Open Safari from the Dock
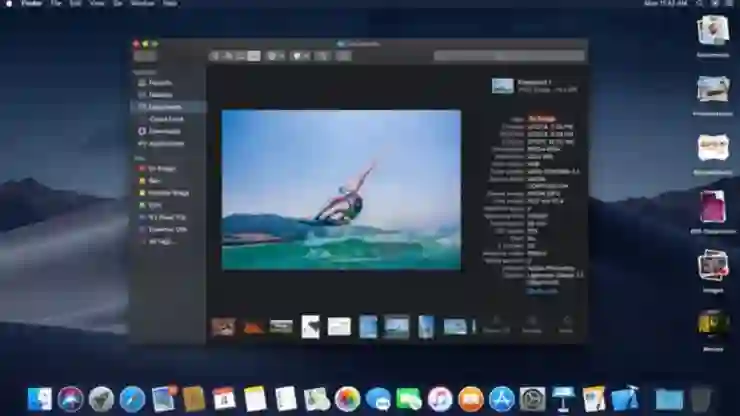Image resolution: width=740 pixels, height=416 pixels. [132, 399]
